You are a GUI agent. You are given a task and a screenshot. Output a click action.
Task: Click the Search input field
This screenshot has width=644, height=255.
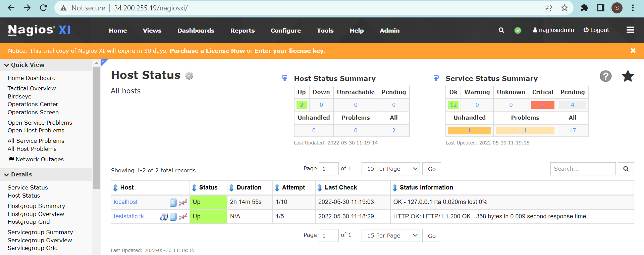coord(583,169)
